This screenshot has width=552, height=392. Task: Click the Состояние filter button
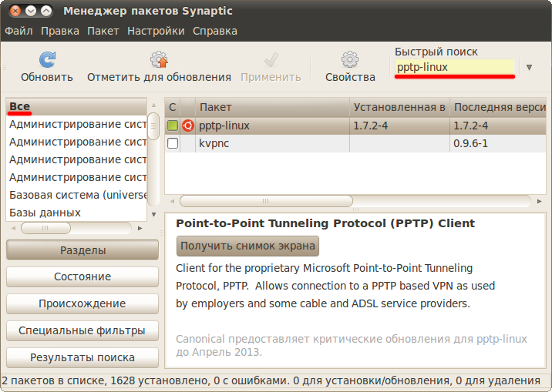click(82, 276)
